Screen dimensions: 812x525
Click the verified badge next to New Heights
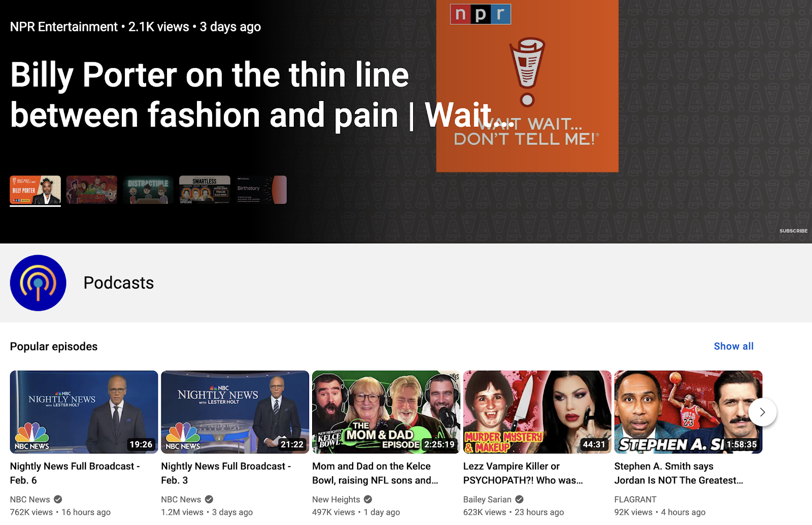[x=368, y=500]
